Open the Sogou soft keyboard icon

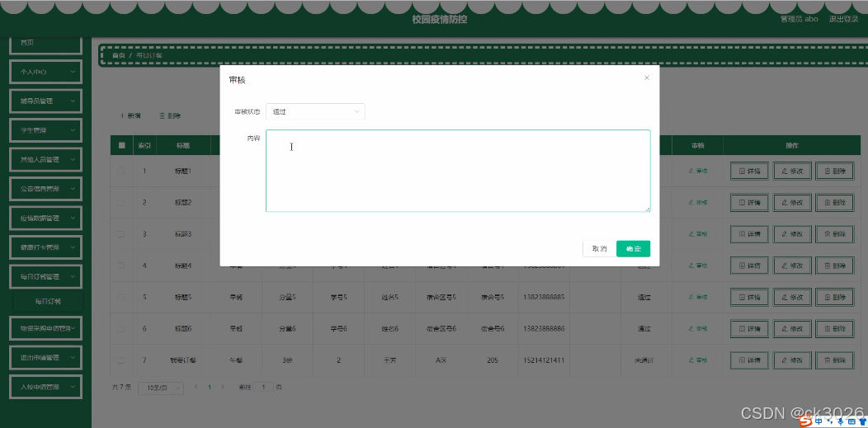pos(851,421)
